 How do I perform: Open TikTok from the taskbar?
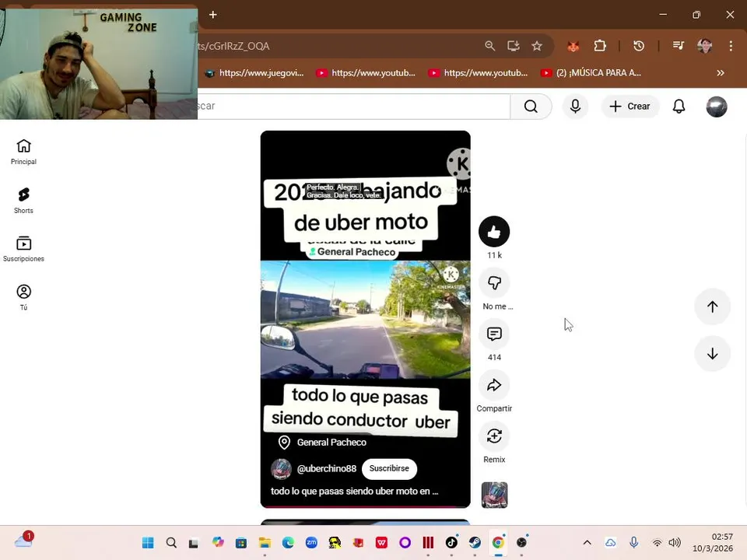(451, 543)
